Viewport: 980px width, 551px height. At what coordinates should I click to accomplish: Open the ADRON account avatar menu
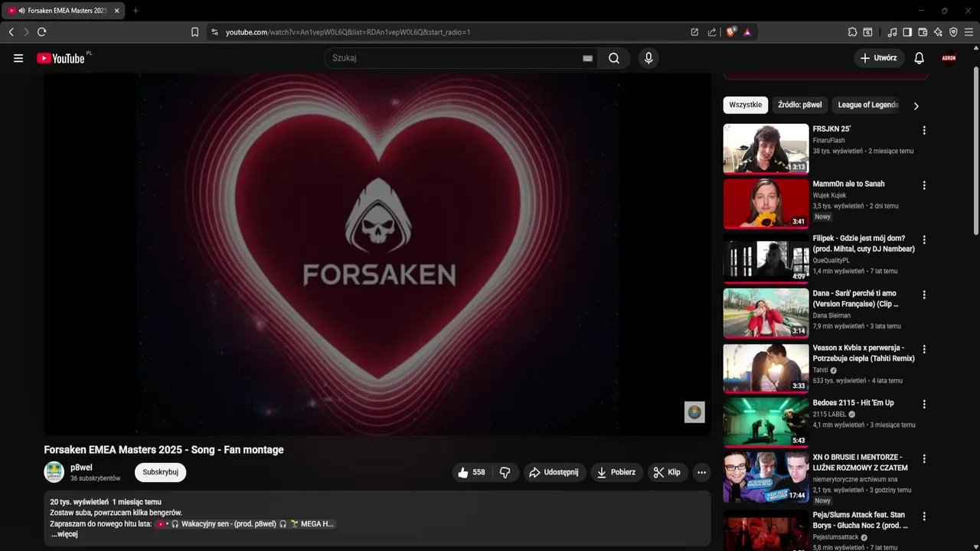[949, 58]
